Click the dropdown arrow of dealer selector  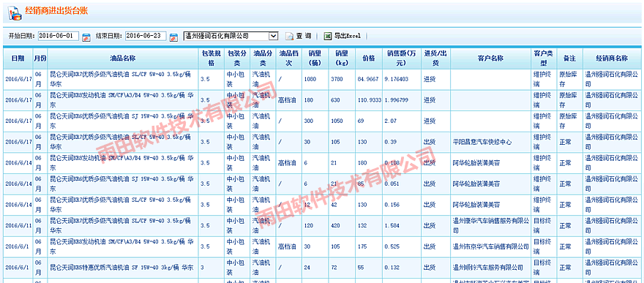(274, 36)
